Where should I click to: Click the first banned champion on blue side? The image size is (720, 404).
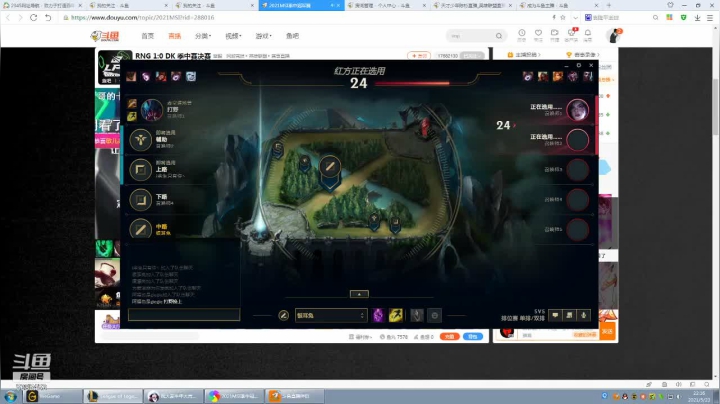click(x=131, y=76)
